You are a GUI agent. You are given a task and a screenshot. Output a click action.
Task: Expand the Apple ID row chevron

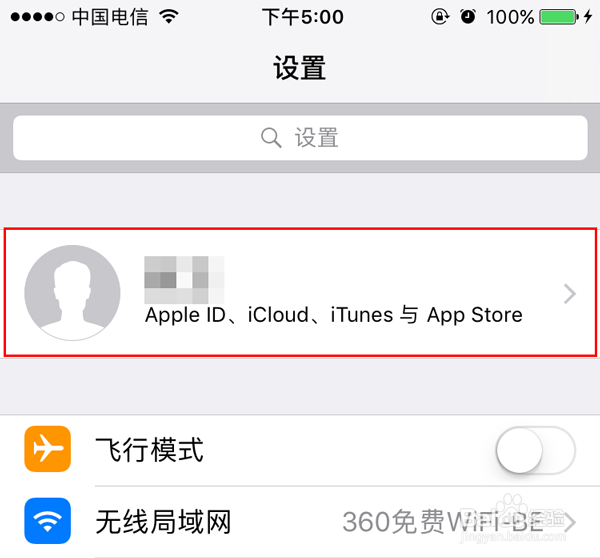570,294
